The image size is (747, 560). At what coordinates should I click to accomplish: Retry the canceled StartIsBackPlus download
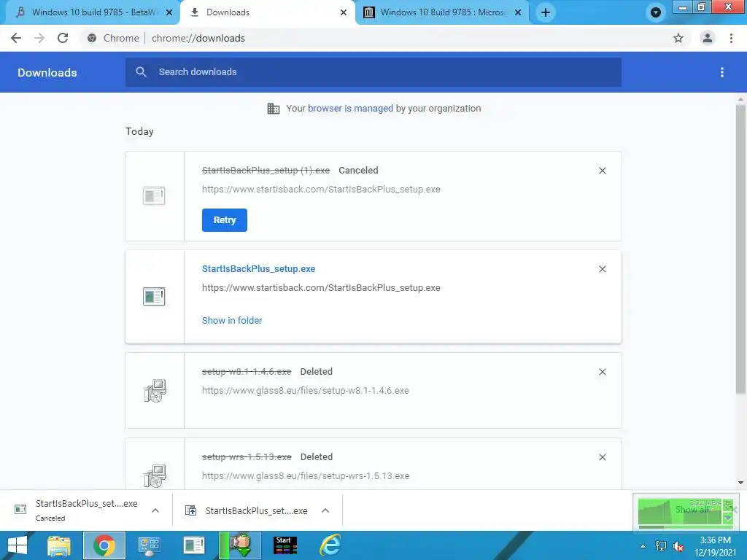[x=225, y=220]
